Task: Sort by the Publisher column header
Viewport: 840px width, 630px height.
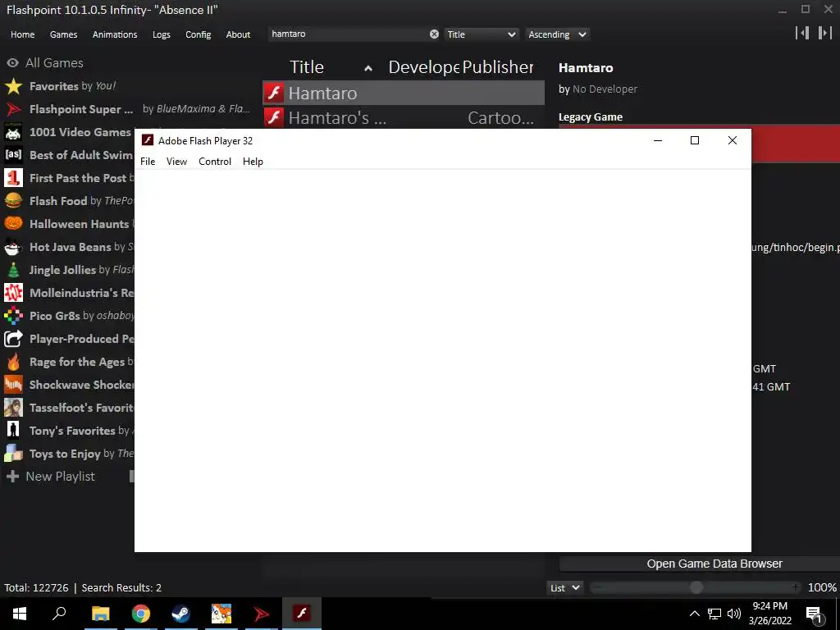Action: pos(498,67)
